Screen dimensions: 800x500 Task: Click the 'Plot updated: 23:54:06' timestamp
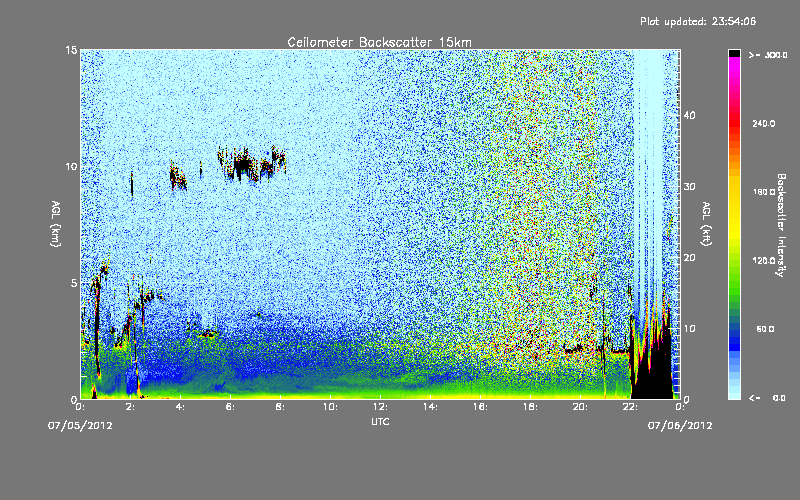click(x=698, y=21)
